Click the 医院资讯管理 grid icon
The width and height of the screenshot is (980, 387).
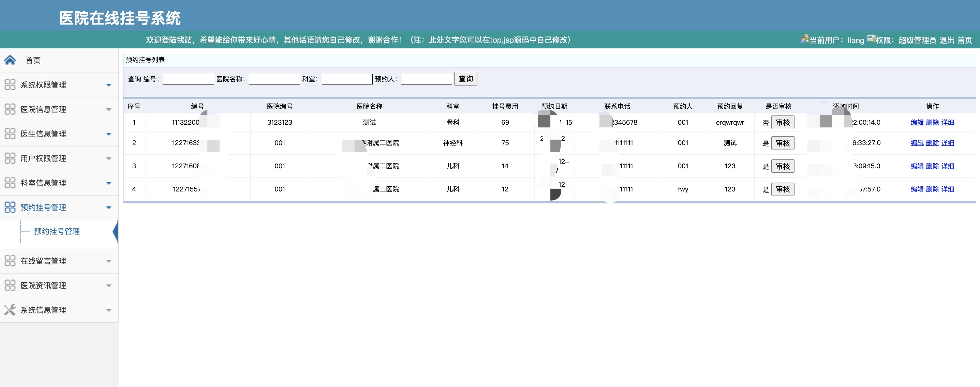click(10, 285)
